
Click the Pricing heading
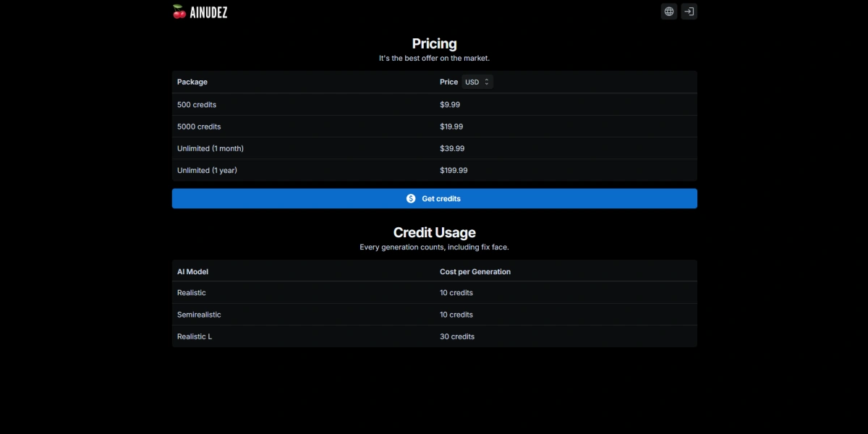435,43
